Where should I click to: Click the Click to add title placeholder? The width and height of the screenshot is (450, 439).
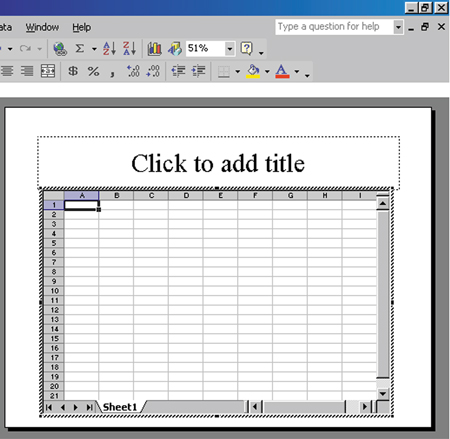[x=218, y=163]
